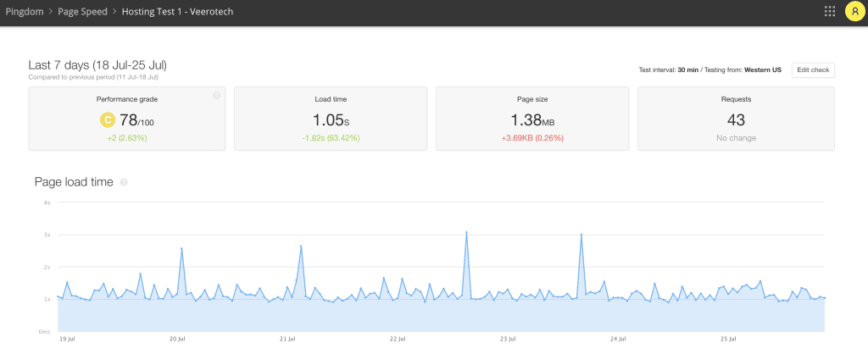Click the No change label
The height and width of the screenshot is (354, 868).
tap(737, 138)
